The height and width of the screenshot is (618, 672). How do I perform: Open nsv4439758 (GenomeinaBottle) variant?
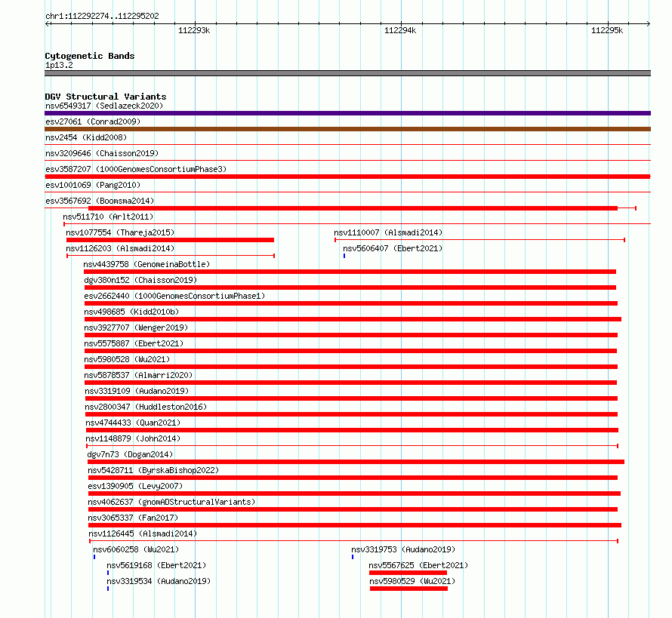(146, 264)
